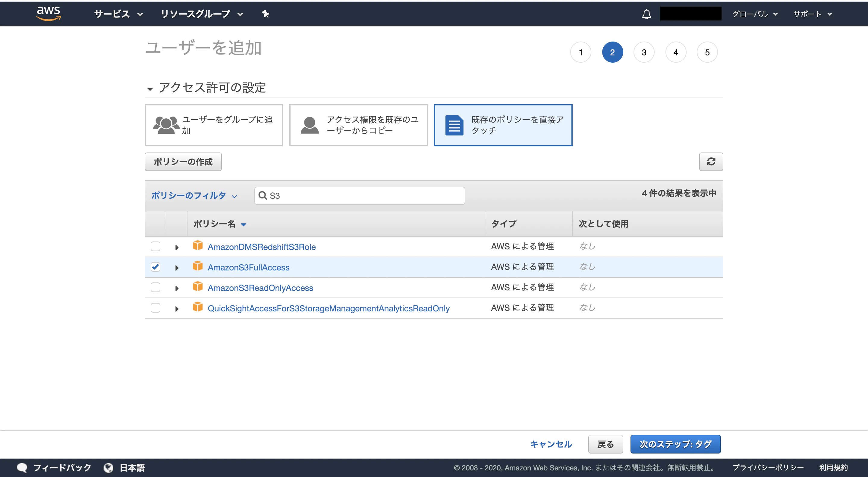Click the globe language icon

(x=108, y=468)
